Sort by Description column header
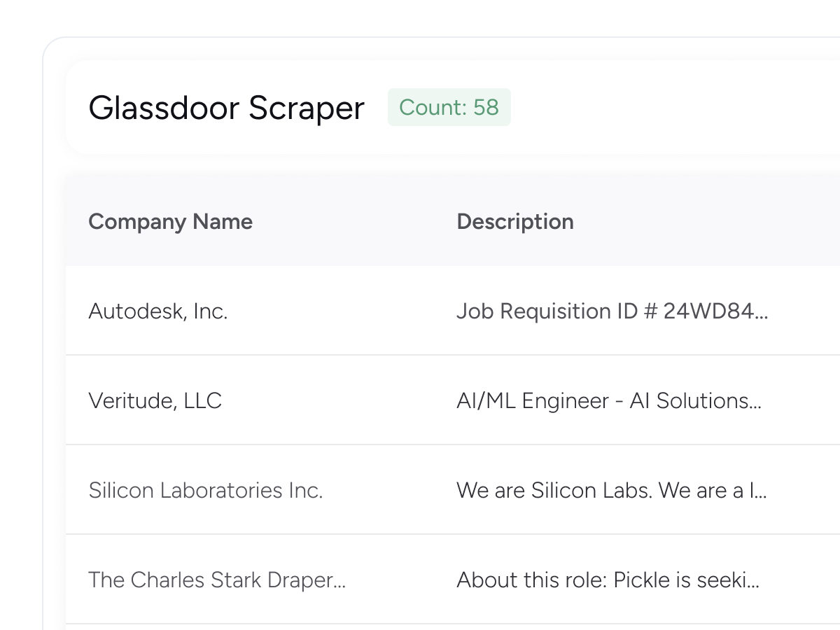The image size is (840, 630). (515, 222)
